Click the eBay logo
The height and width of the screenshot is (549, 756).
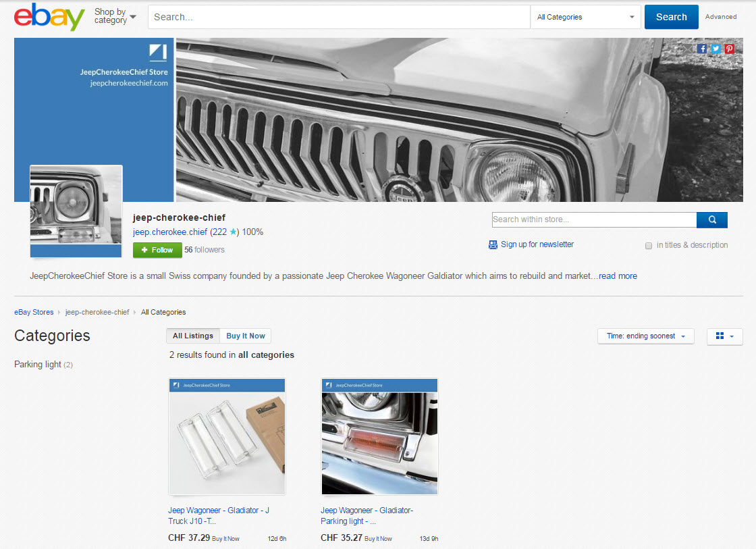point(49,17)
